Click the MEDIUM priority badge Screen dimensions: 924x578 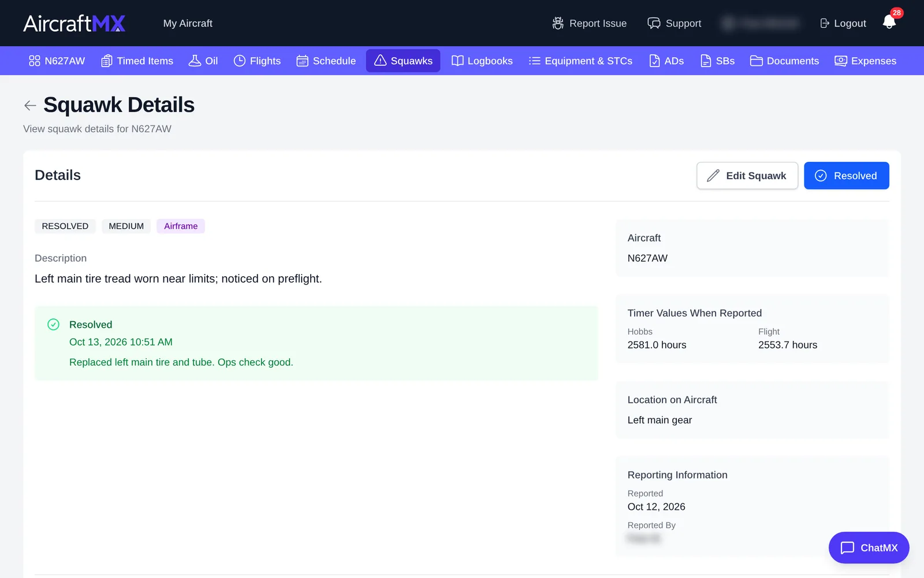coord(126,226)
